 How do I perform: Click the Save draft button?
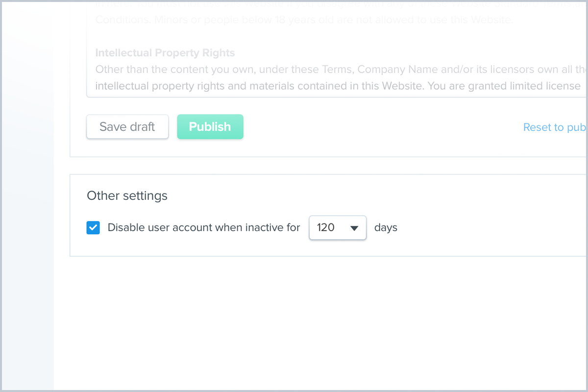(127, 127)
